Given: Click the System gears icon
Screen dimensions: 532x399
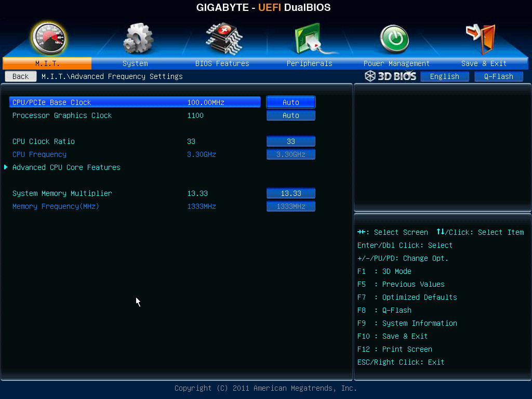Looking at the screenshot, I should 138,38.
